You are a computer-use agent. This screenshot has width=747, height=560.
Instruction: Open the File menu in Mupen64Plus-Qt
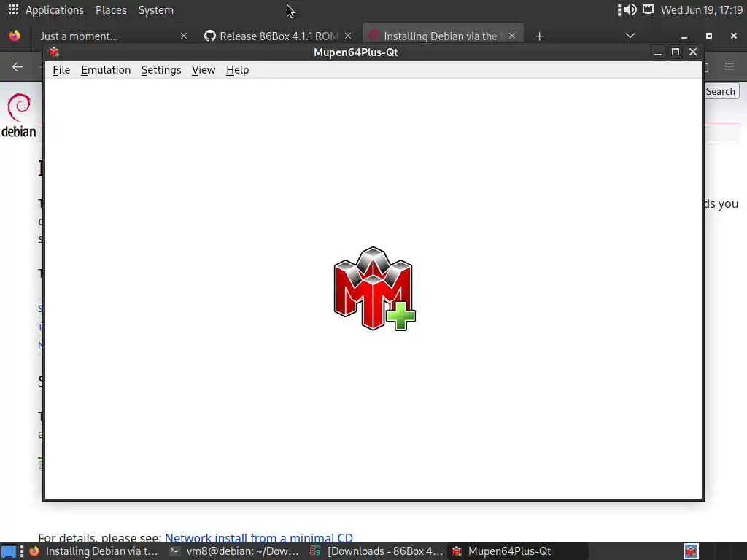[61, 70]
